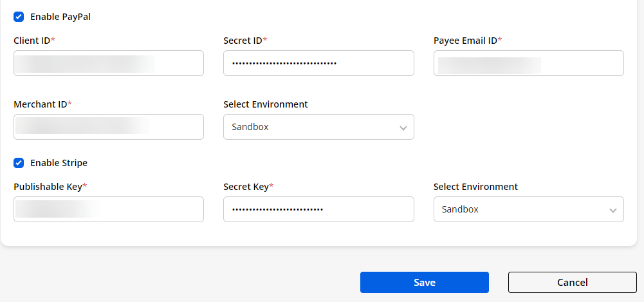
Task: Click the Merchant ID input box
Action: click(108, 127)
